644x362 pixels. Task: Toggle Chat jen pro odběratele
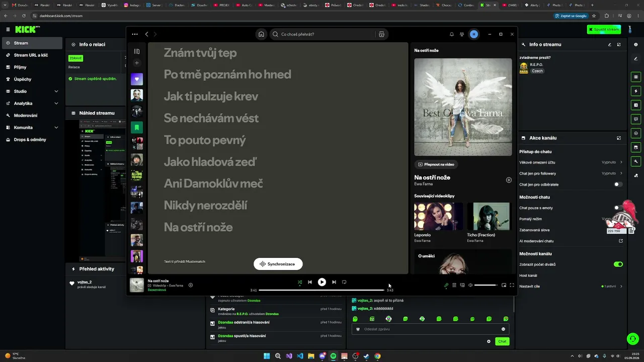point(618,185)
